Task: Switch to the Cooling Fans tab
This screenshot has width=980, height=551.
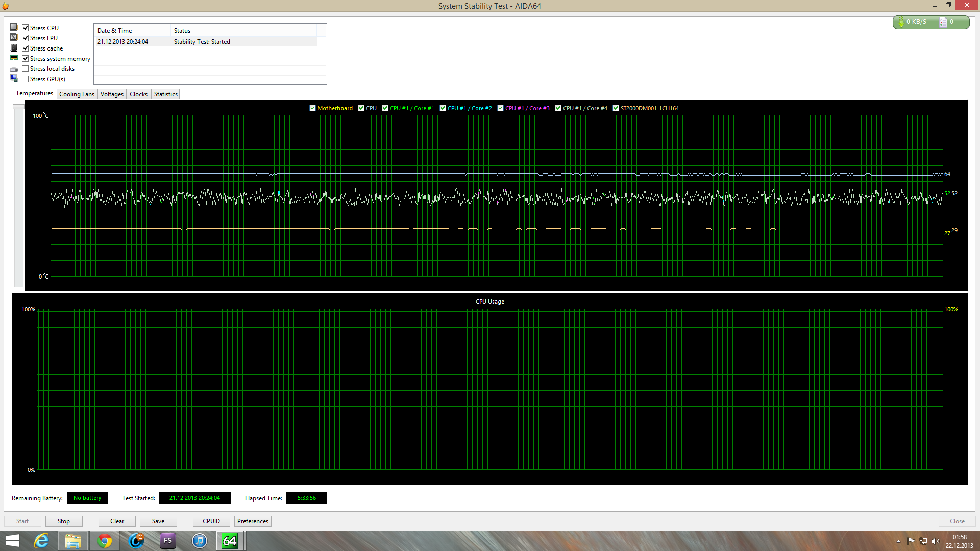Action: tap(77, 94)
